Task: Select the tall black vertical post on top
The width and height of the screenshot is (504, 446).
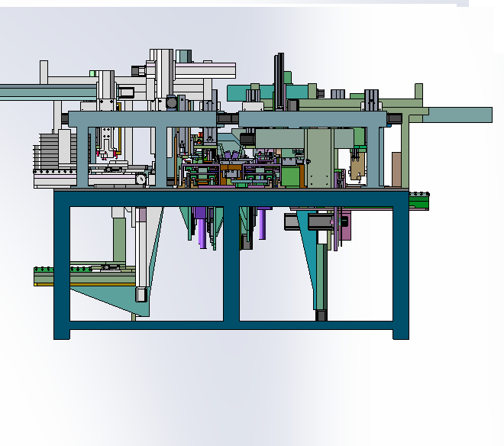Action: pos(279,81)
